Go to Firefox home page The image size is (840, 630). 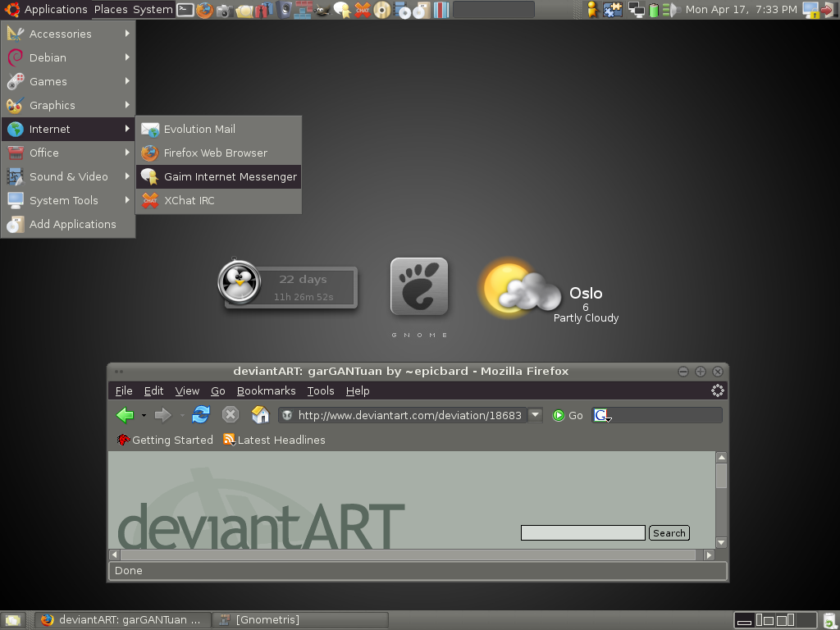(x=260, y=414)
